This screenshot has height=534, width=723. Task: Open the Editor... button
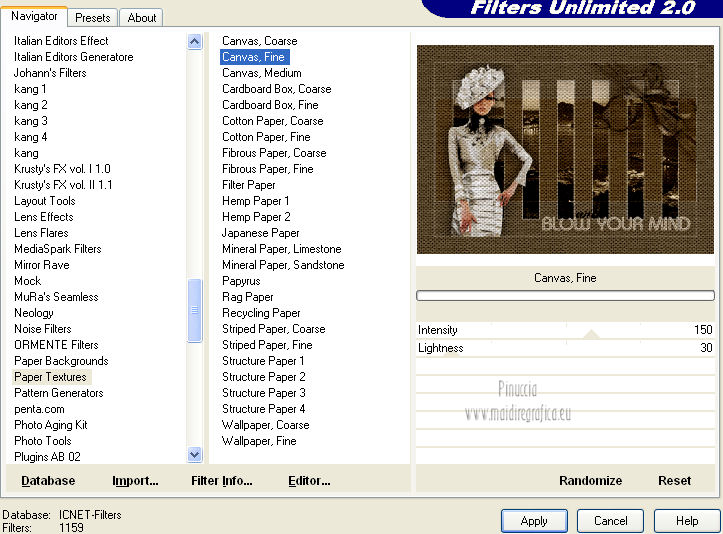tap(309, 481)
